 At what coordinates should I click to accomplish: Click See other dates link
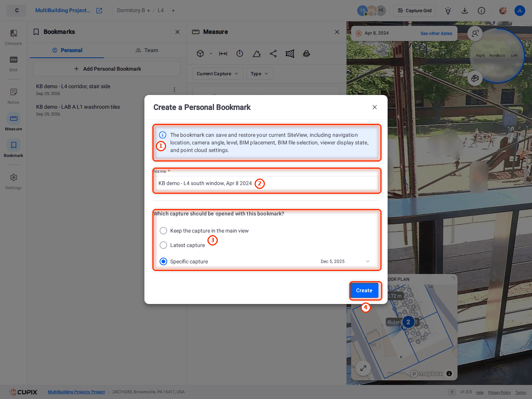(436, 33)
